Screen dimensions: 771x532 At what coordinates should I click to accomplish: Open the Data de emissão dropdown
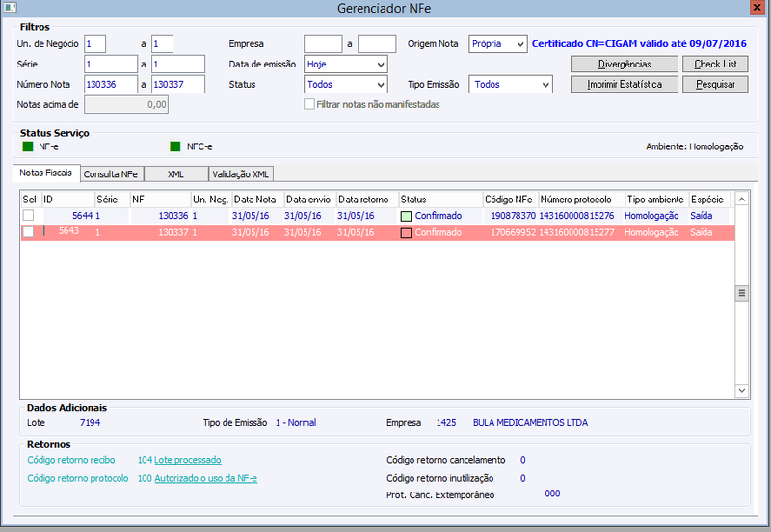(346, 64)
